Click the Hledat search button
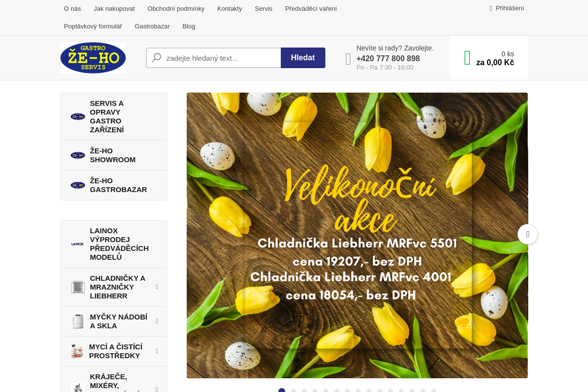 pyautogui.click(x=303, y=58)
